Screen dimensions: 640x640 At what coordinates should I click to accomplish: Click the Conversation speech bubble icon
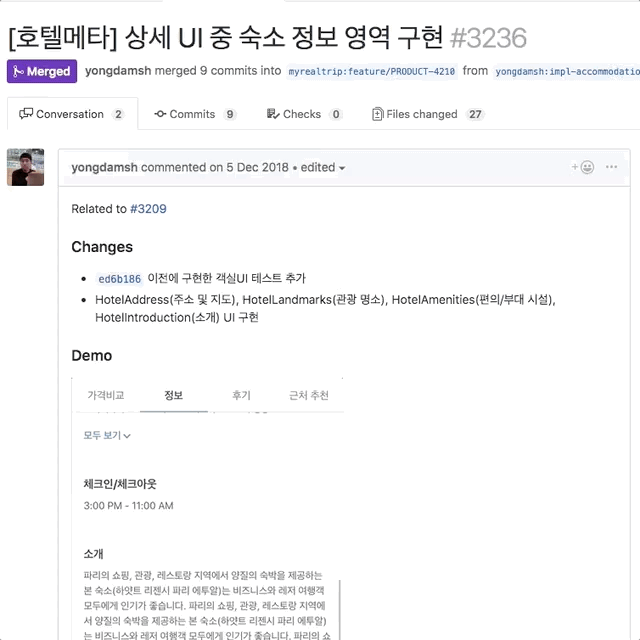click(x=26, y=114)
